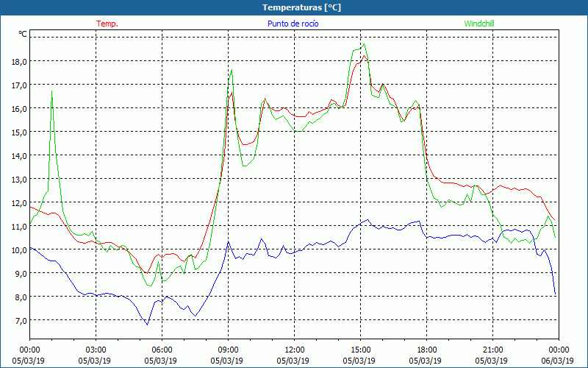The height and width of the screenshot is (368, 588).
Task: Click the 18,0 y-axis value
Action: (20, 62)
